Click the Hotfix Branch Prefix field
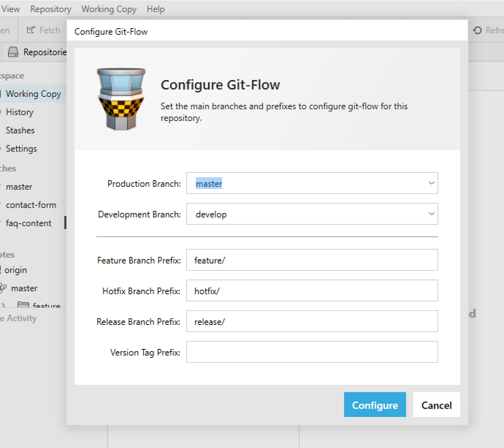 pyautogui.click(x=312, y=291)
